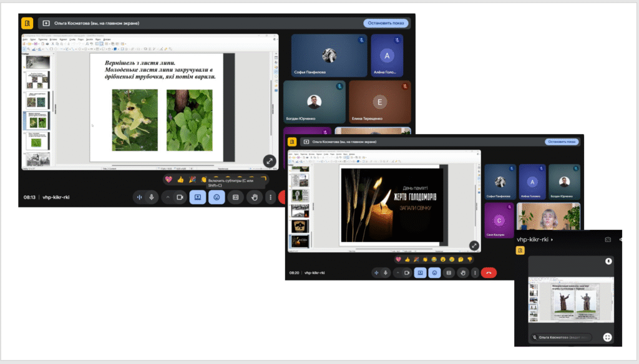Image resolution: width=639 pixels, height=364 pixels.
Task: Send thumbs down reaction emoji
Action: pyautogui.click(x=471, y=259)
